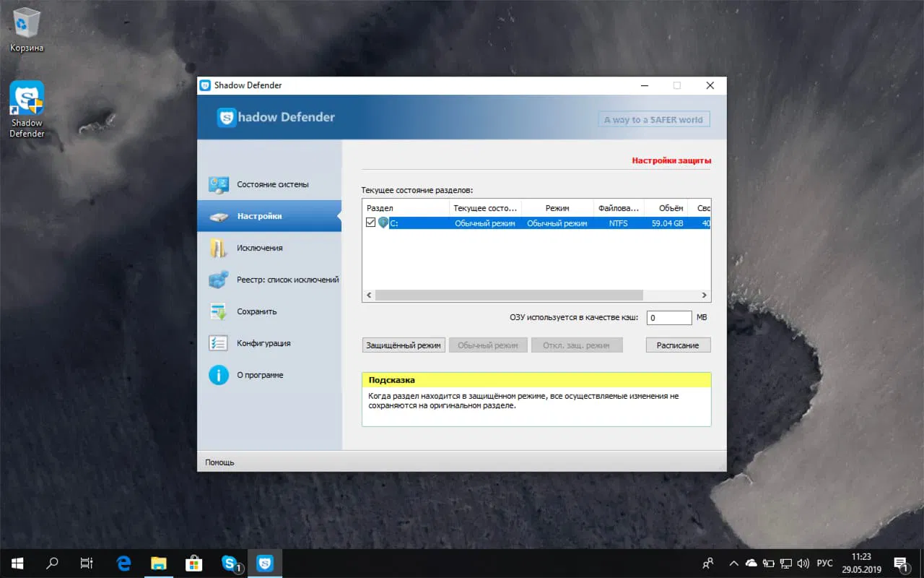Show hidden tray icons chevron
The width and height of the screenshot is (924, 578).
pos(734,563)
